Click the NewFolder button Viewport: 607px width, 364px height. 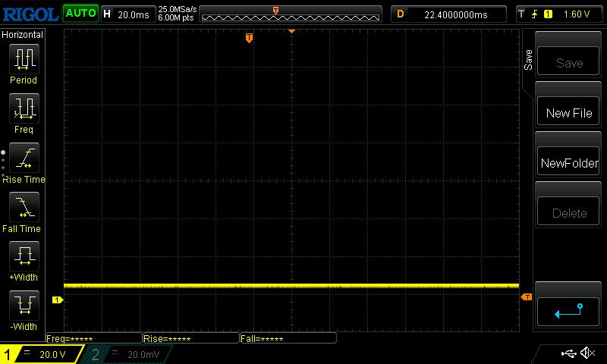click(568, 161)
